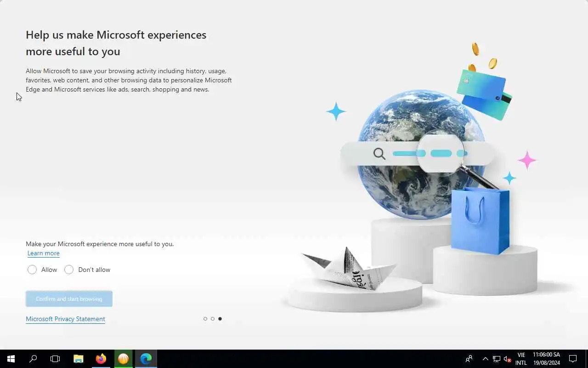Switch to Firefox on the taskbar

point(101,359)
